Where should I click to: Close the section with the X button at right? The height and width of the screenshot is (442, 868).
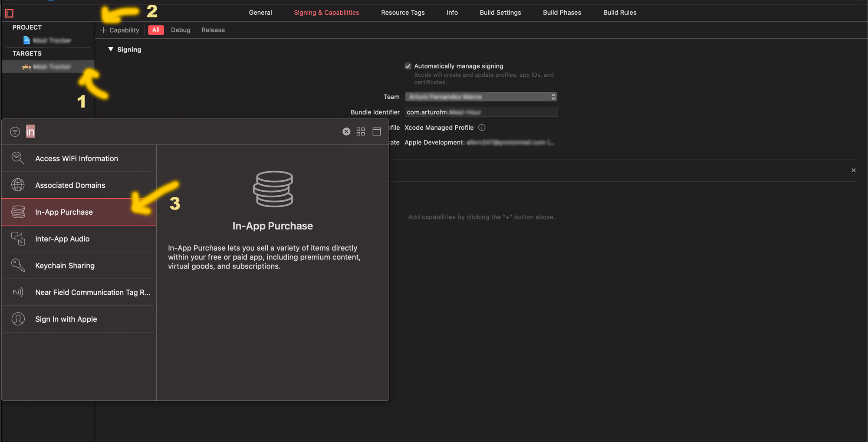[854, 170]
